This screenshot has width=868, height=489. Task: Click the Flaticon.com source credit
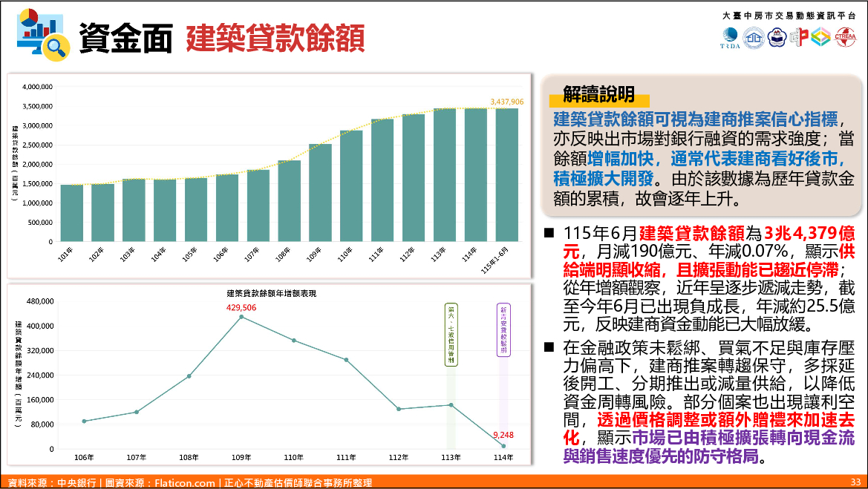(x=185, y=483)
